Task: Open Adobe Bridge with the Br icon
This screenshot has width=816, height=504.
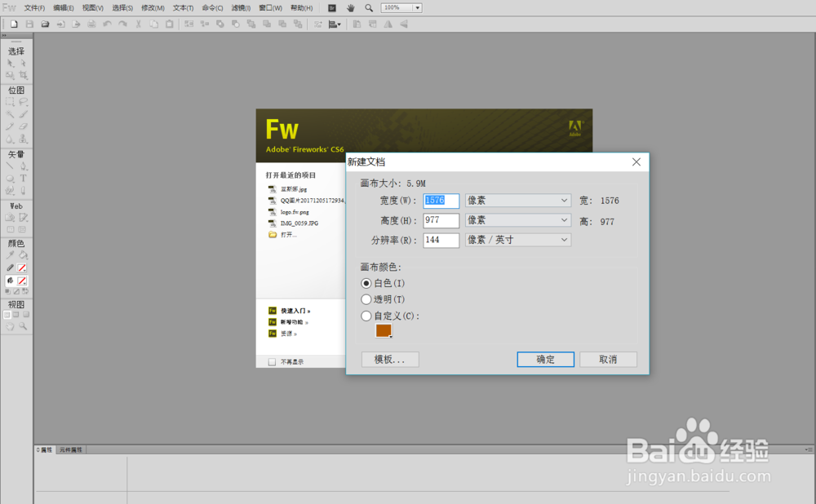Action: (332, 8)
